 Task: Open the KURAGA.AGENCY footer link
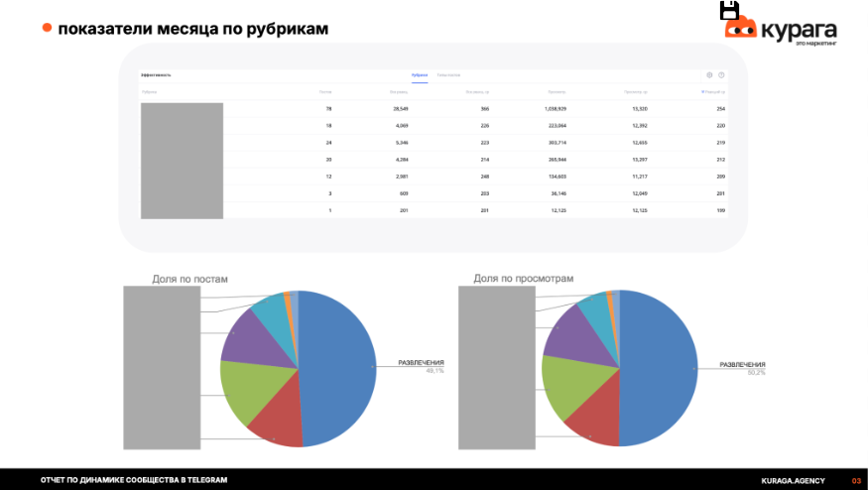[x=793, y=481]
